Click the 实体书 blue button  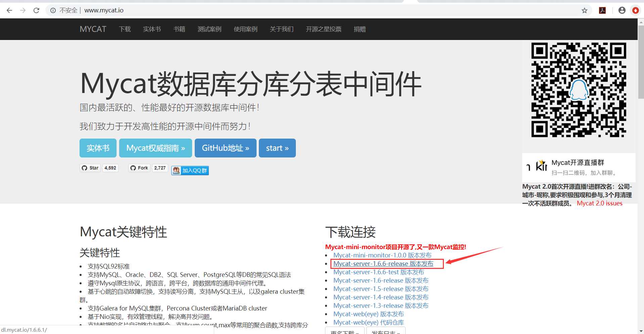tap(98, 148)
